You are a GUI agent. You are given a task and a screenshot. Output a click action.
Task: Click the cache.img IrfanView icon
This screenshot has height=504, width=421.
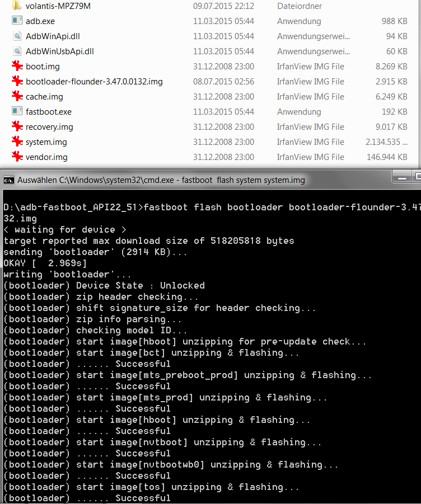tap(17, 97)
